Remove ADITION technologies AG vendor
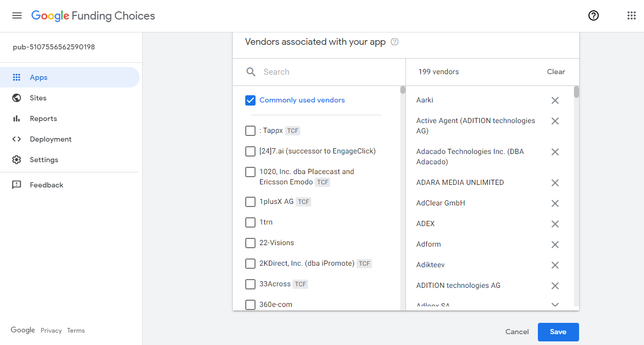Screen dimensions: 644x345 (555, 286)
